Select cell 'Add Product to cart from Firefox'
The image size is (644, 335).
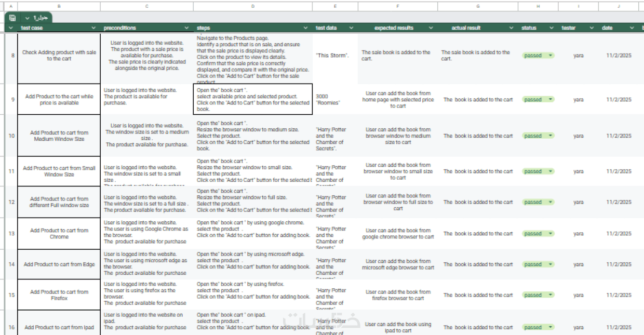click(59, 295)
